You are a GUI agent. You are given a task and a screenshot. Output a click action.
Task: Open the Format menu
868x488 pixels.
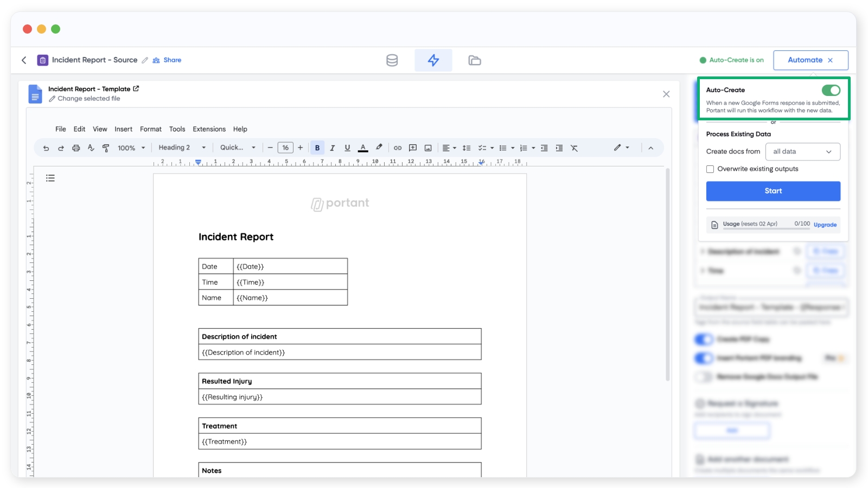coord(150,129)
